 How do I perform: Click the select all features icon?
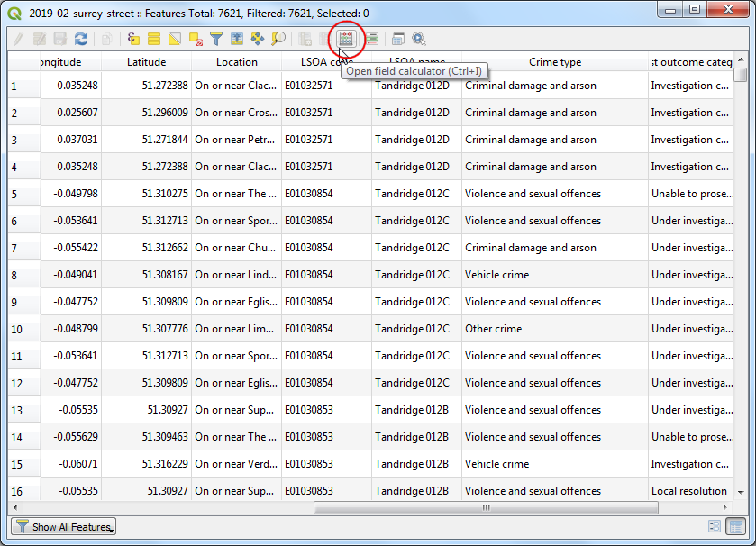[x=154, y=39]
